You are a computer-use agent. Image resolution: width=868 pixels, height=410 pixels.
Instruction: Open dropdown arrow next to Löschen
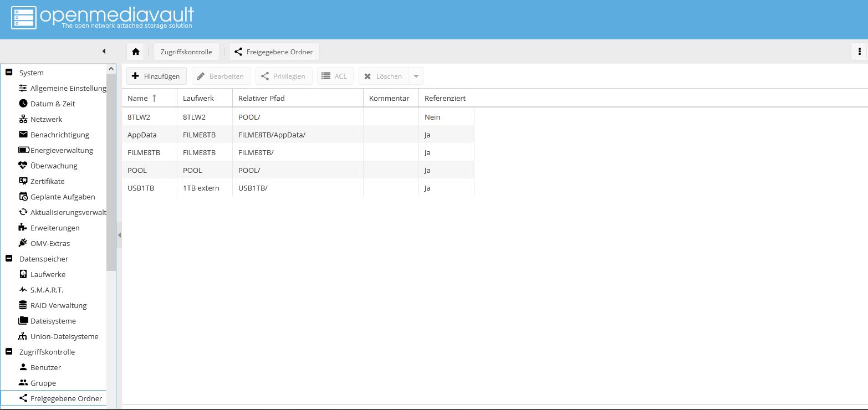coord(416,76)
